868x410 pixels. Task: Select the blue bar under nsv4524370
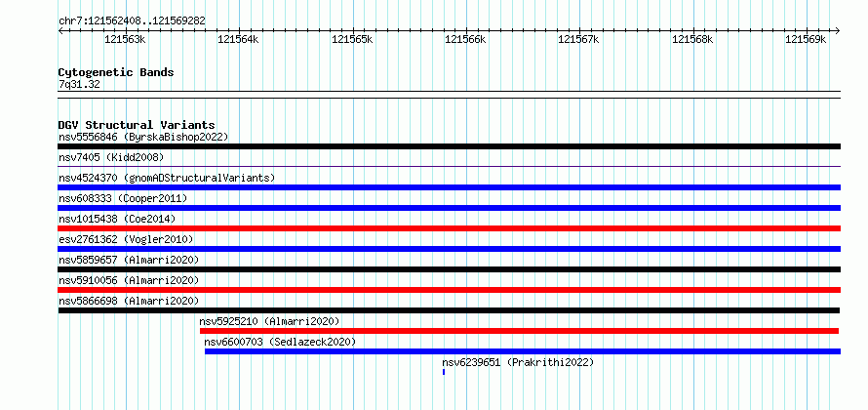coord(449,187)
